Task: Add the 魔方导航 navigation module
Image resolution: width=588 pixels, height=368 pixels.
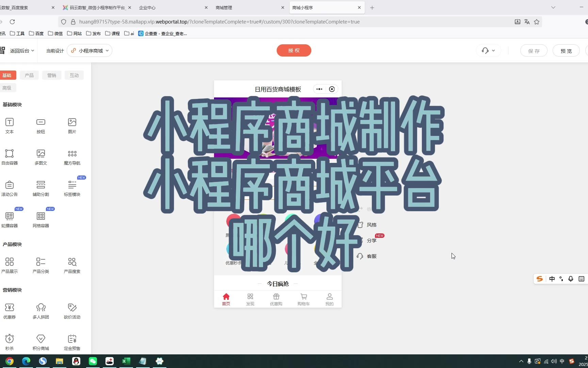Action: (72, 157)
